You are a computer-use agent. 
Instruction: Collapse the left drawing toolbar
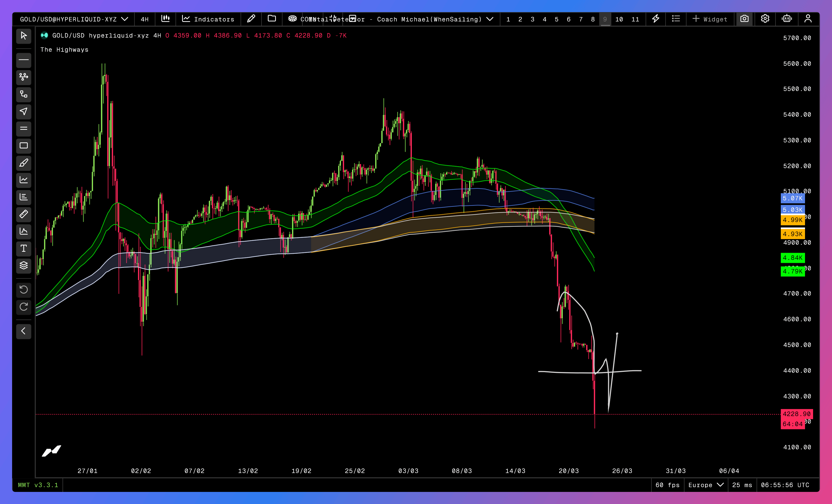[24, 331]
